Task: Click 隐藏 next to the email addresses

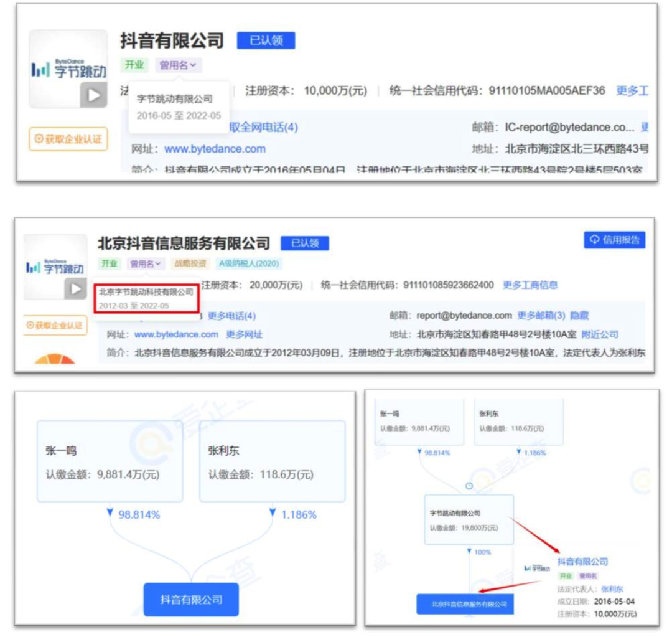Action: (x=579, y=315)
